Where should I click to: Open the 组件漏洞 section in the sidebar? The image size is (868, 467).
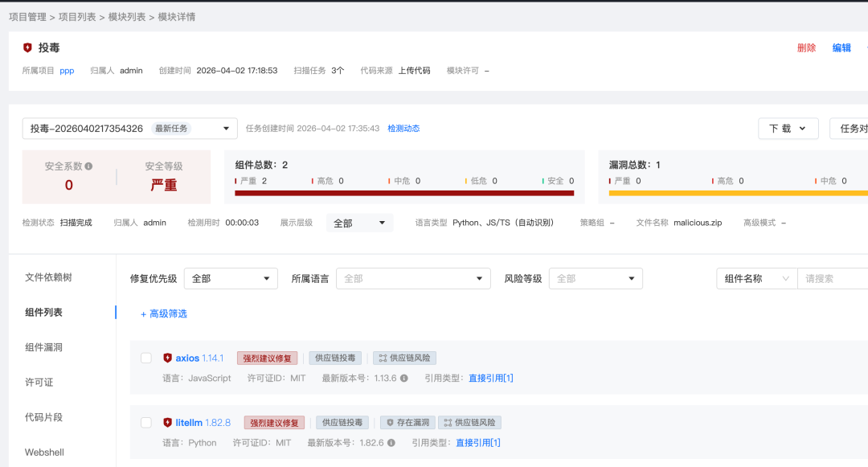pos(43,347)
